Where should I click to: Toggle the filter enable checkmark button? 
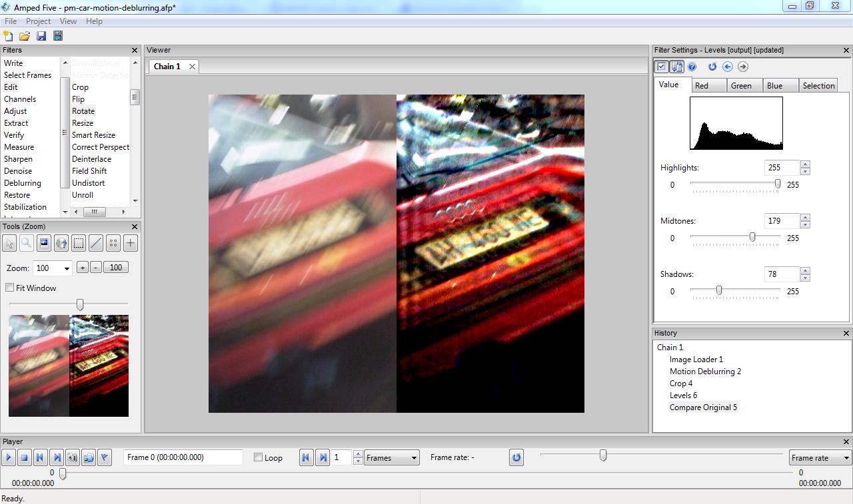point(662,67)
